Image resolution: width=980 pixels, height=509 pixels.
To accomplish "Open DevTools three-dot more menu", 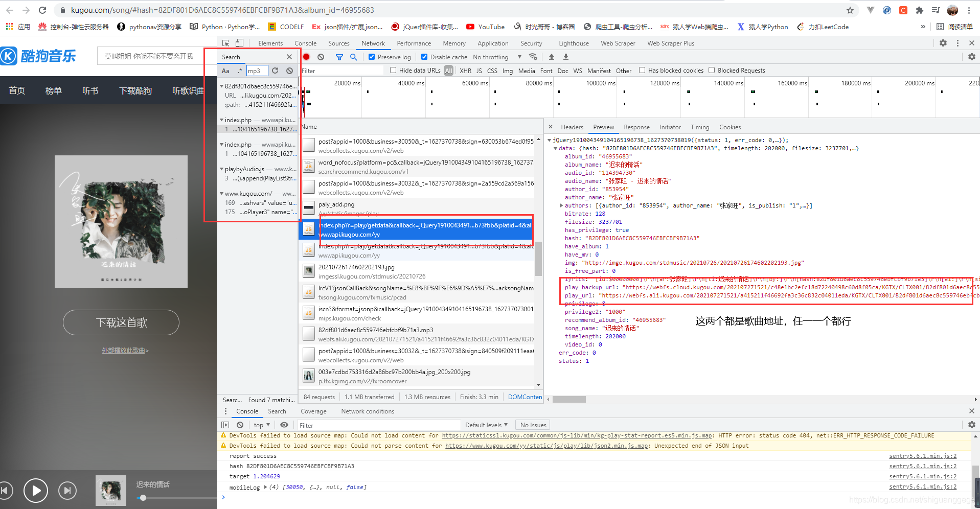I will pyautogui.click(x=958, y=43).
